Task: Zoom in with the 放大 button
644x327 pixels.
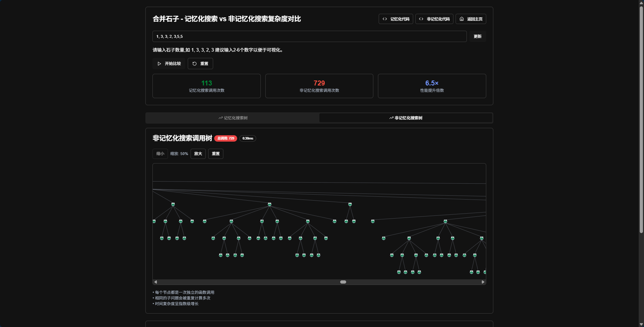Action: click(x=198, y=154)
